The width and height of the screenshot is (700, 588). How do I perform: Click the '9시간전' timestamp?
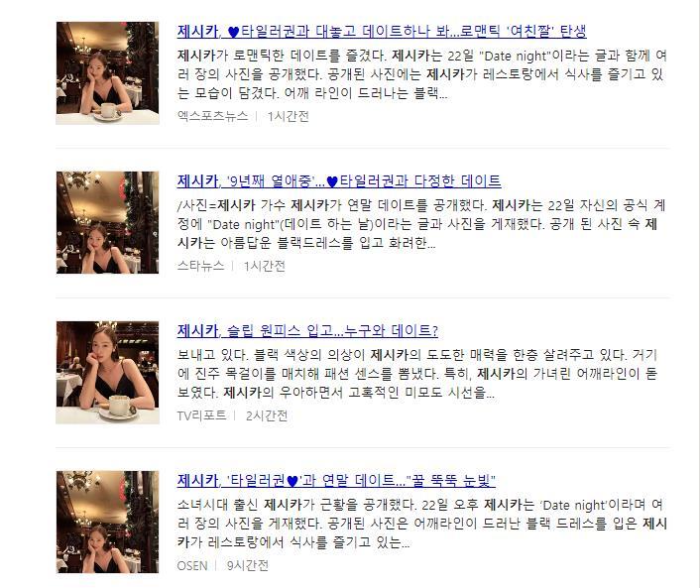point(247,565)
